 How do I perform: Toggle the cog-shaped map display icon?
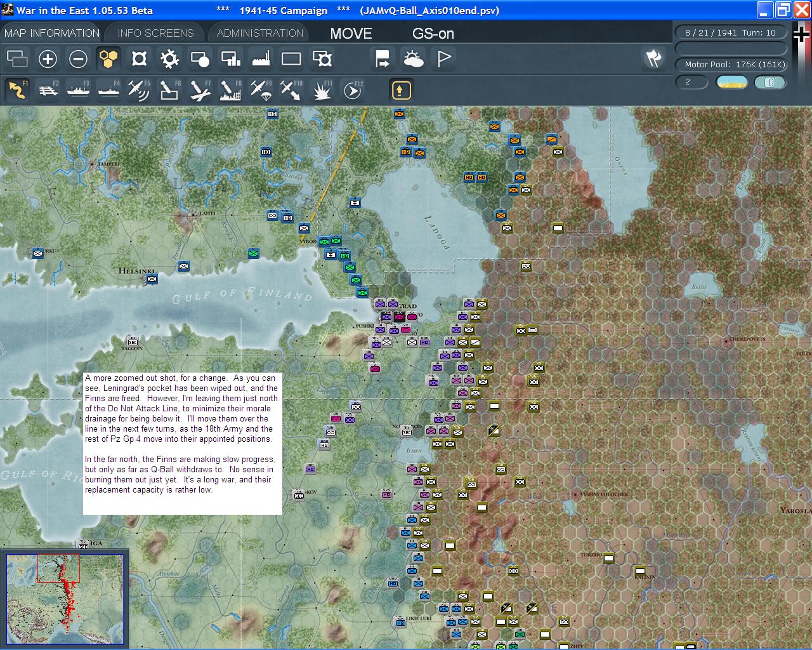coord(169,59)
